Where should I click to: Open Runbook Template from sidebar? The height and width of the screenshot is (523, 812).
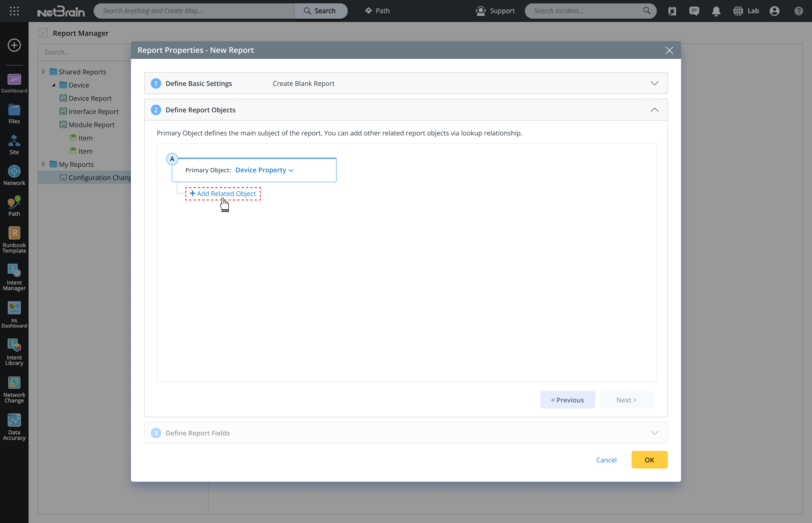[14, 239]
